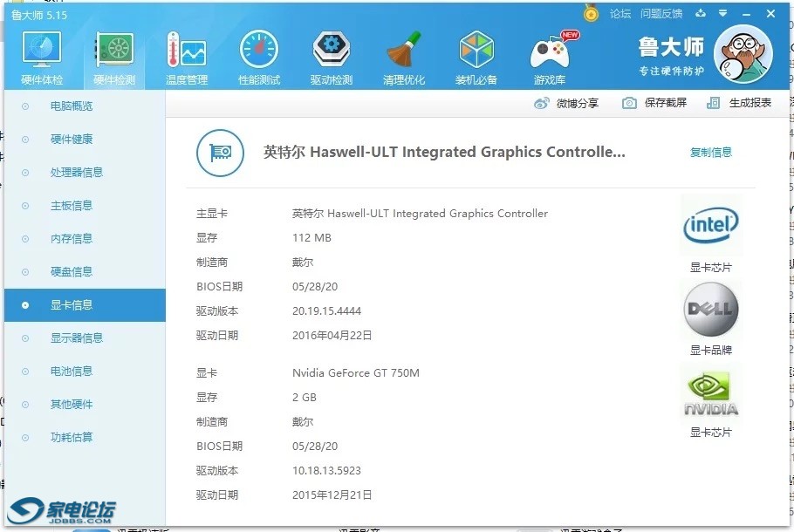Click driver date 2016年04月22日
The image size is (794, 532).
(x=332, y=336)
